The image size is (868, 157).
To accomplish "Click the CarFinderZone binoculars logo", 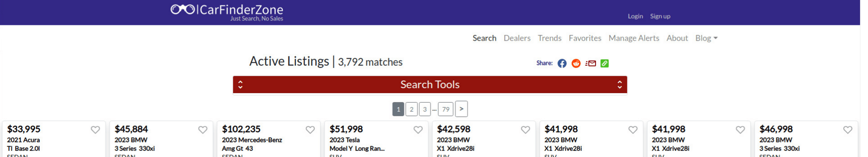I will tap(182, 9).
